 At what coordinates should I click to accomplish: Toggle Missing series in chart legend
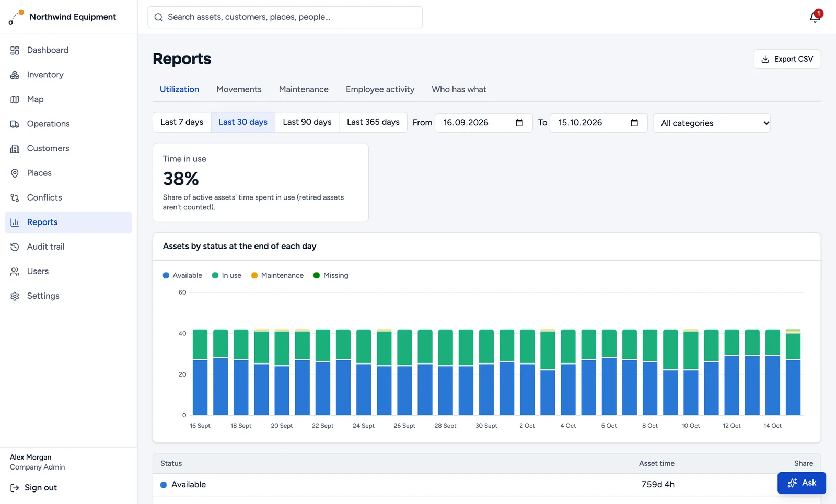click(x=331, y=275)
